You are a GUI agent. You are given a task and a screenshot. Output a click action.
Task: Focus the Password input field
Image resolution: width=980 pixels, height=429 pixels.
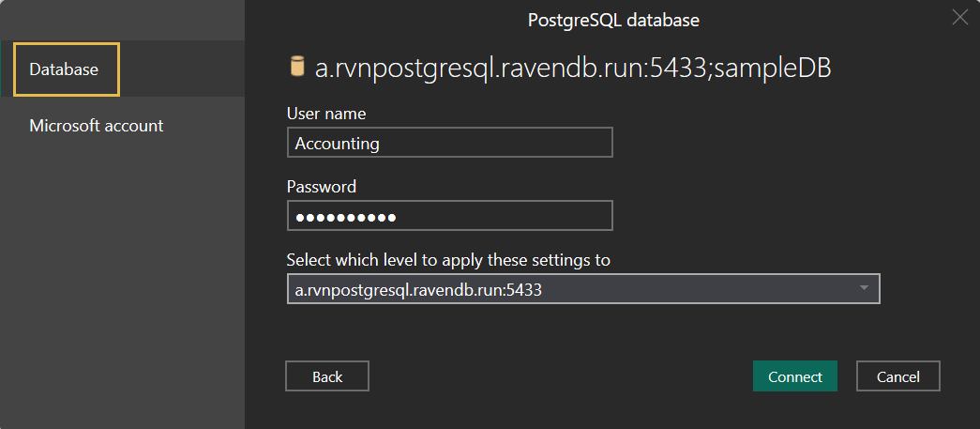click(x=449, y=216)
